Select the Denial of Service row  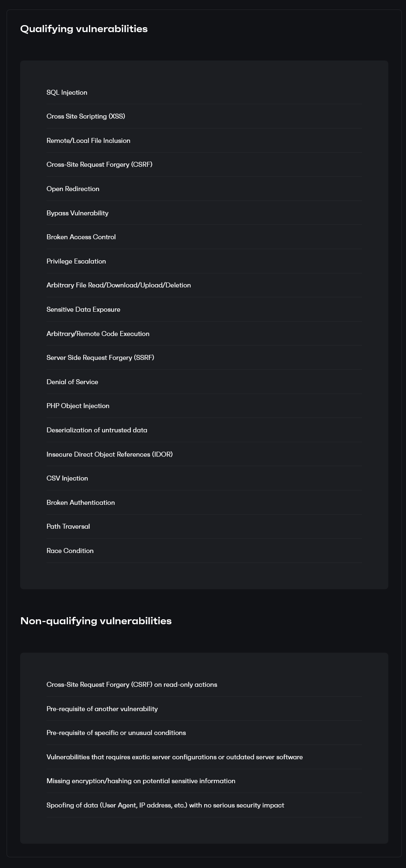coord(204,382)
